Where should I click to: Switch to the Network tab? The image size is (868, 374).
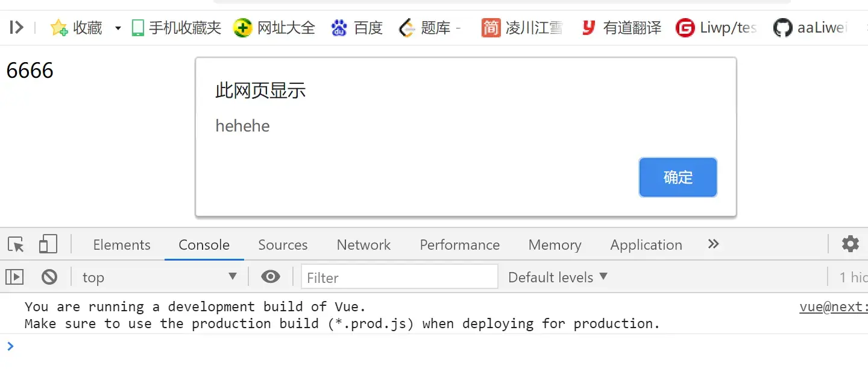pos(363,245)
